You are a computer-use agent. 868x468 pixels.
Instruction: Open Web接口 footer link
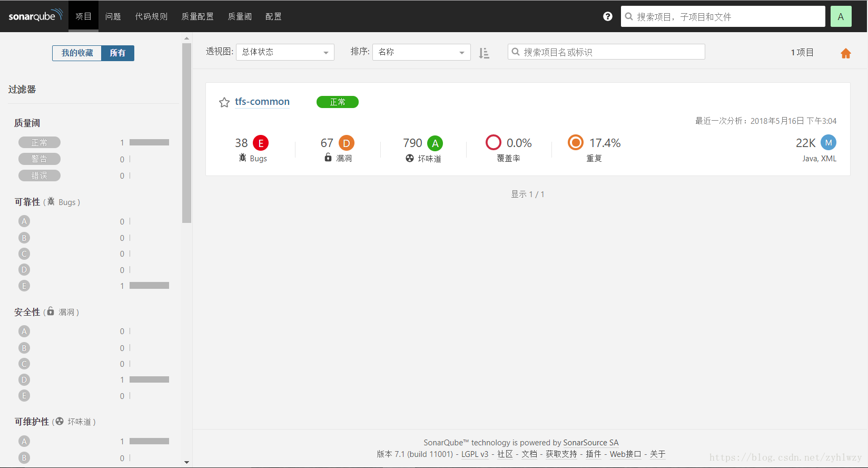tap(626, 454)
